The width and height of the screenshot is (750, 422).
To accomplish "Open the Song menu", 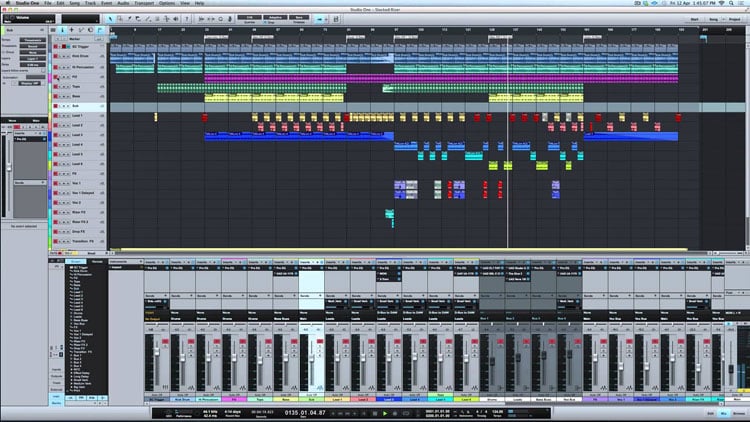I will pyautogui.click(x=75, y=3).
